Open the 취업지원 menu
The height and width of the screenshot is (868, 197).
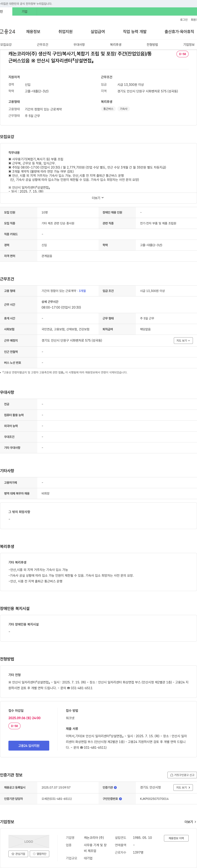[65, 32]
